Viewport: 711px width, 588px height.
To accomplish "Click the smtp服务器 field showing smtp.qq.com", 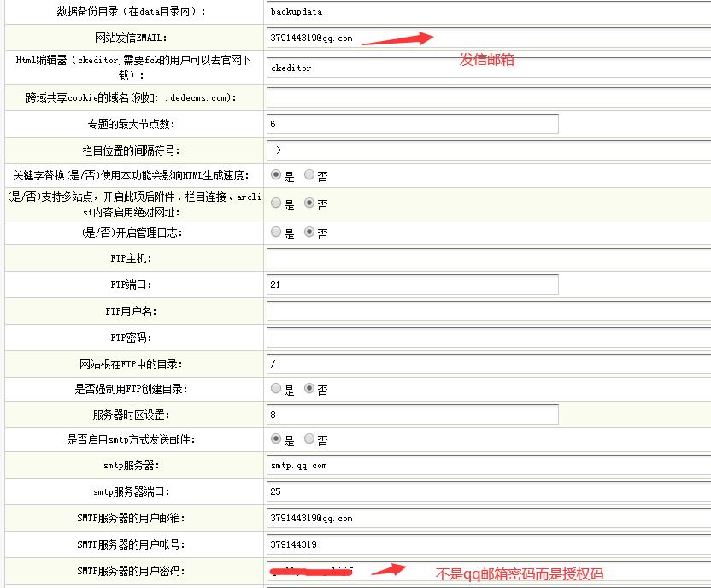I will tap(385, 466).
